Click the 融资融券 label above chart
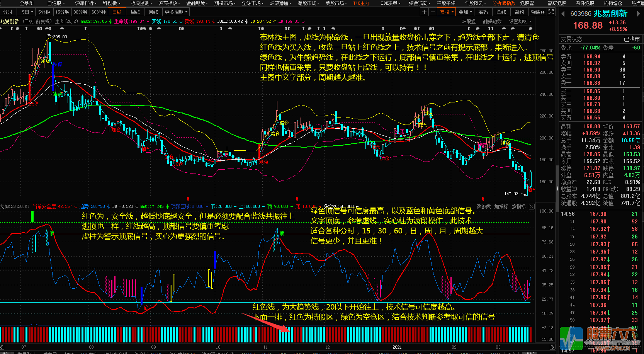644x354 pixels. point(492,21)
